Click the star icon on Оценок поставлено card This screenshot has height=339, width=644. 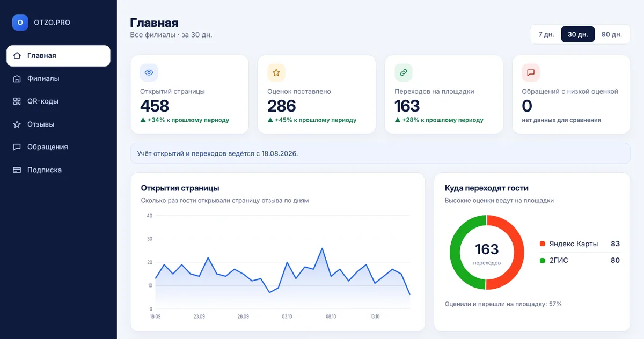pos(276,72)
